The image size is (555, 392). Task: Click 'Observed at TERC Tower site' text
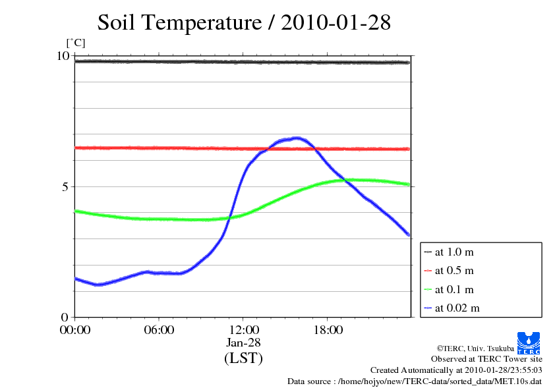click(x=486, y=359)
